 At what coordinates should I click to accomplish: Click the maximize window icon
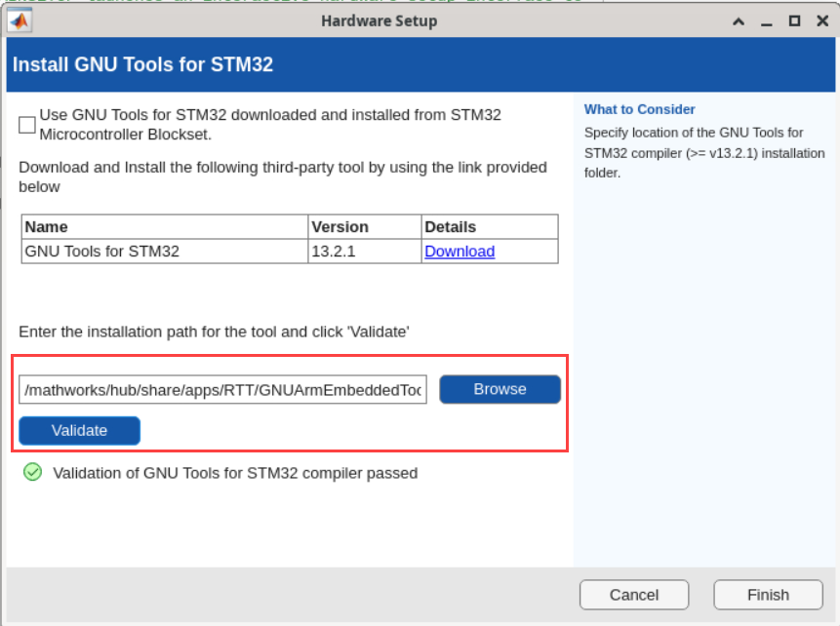point(794,20)
